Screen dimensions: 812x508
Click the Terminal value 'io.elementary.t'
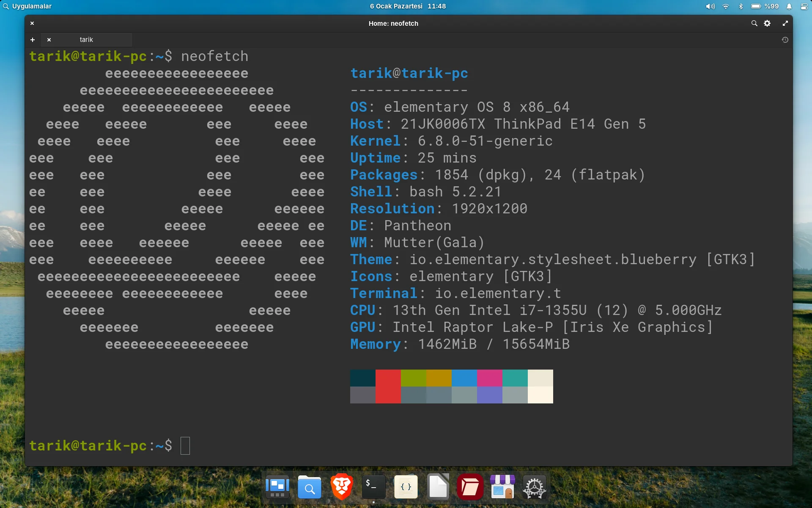(x=498, y=293)
